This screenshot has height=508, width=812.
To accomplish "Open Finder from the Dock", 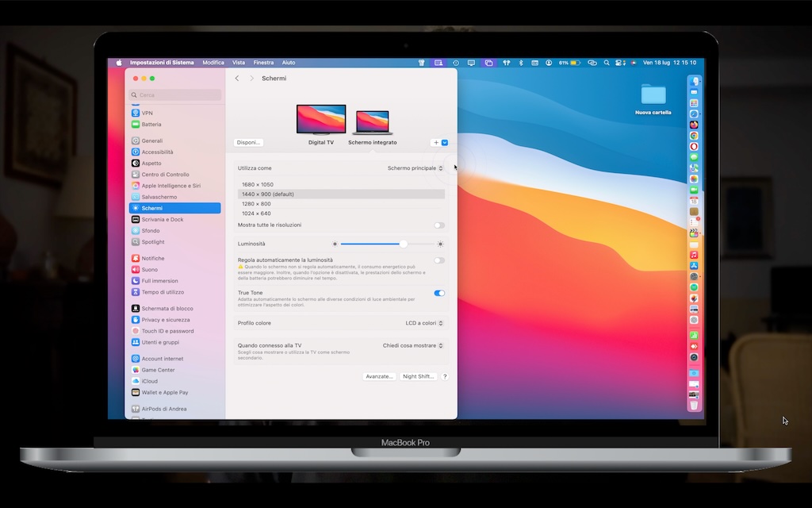I will [x=694, y=82].
